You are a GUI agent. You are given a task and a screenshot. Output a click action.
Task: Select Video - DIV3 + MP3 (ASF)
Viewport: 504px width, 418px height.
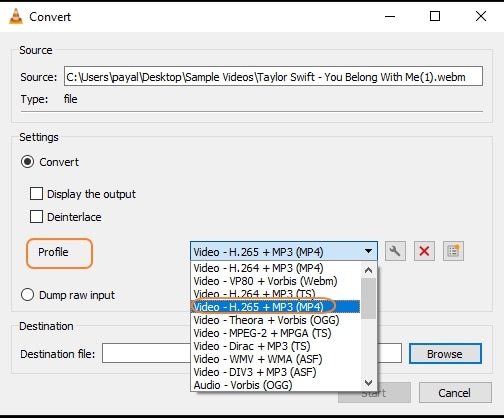pos(276,372)
